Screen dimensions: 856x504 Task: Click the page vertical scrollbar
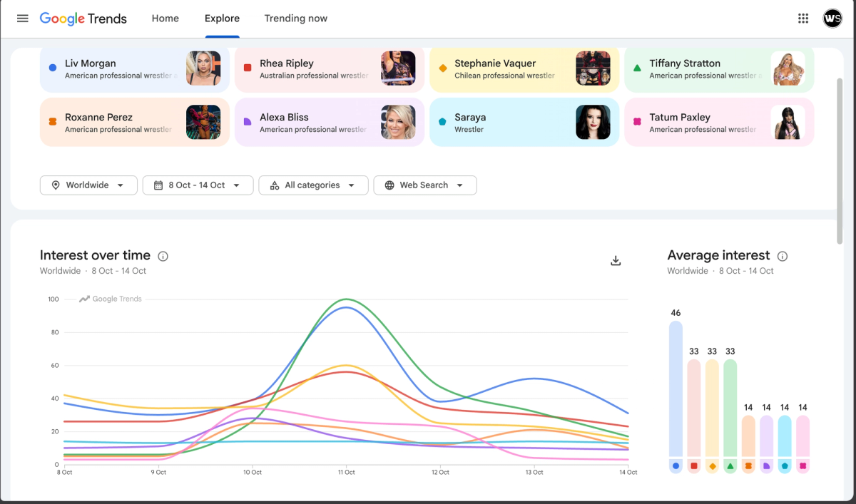(840, 160)
